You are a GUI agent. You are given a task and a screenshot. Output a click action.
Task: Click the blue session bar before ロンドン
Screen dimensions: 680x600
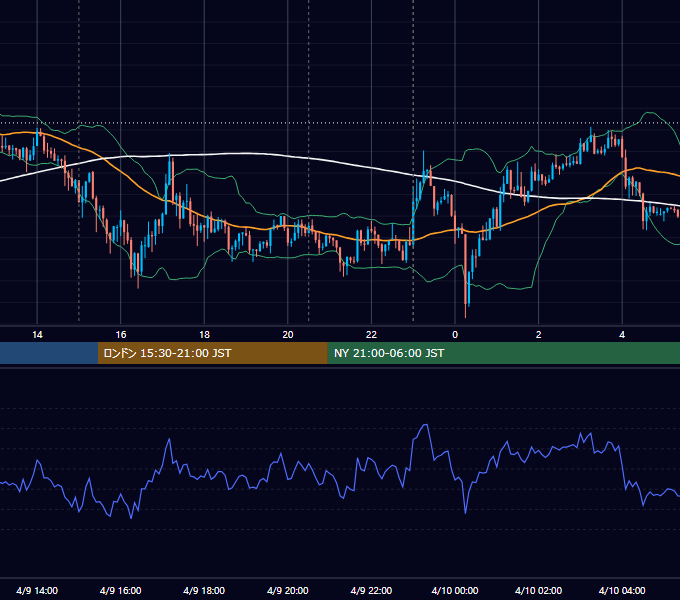[49, 353]
